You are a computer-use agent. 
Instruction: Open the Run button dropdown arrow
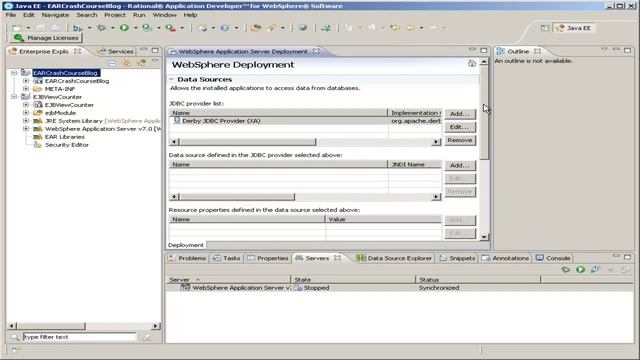pos(136,28)
